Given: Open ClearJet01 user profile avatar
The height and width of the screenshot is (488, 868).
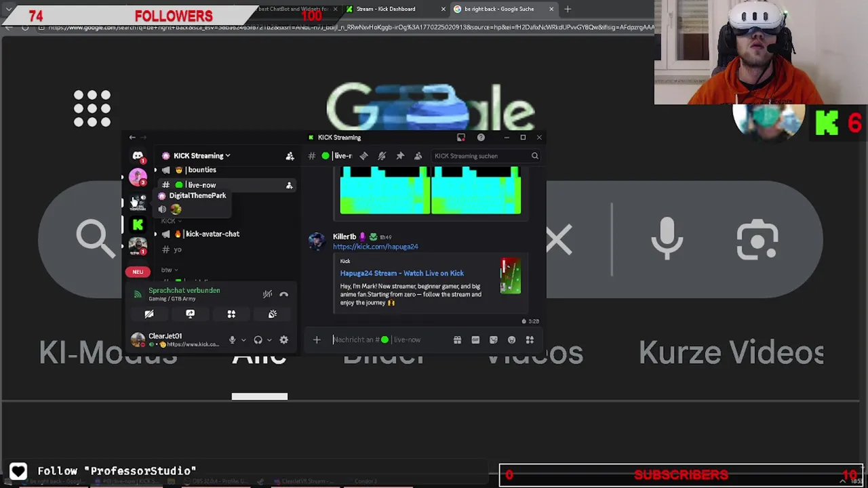Looking at the screenshot, I should tap(138, 340).
